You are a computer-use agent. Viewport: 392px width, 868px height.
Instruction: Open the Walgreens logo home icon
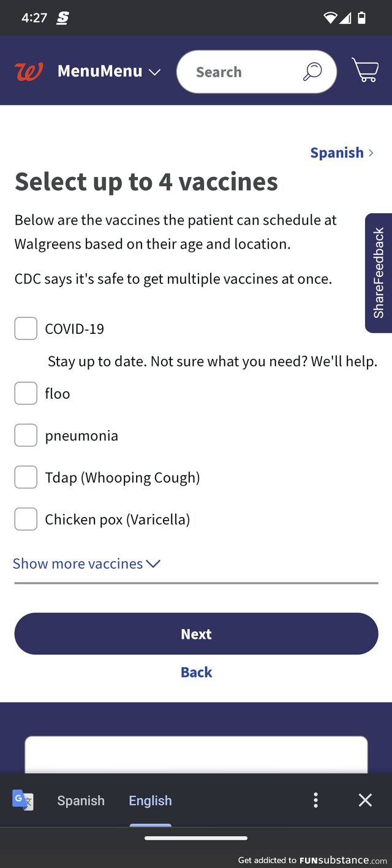click(29, 72)
